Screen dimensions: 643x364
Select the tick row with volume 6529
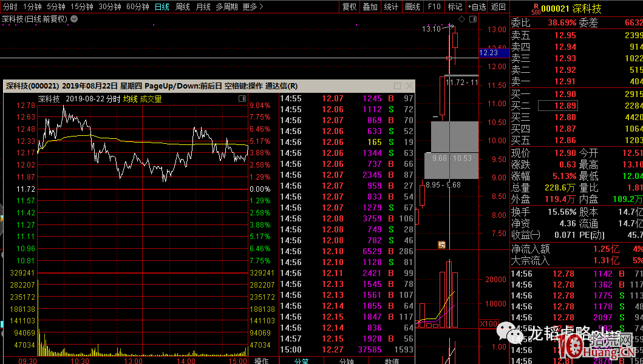pos(347,251)
